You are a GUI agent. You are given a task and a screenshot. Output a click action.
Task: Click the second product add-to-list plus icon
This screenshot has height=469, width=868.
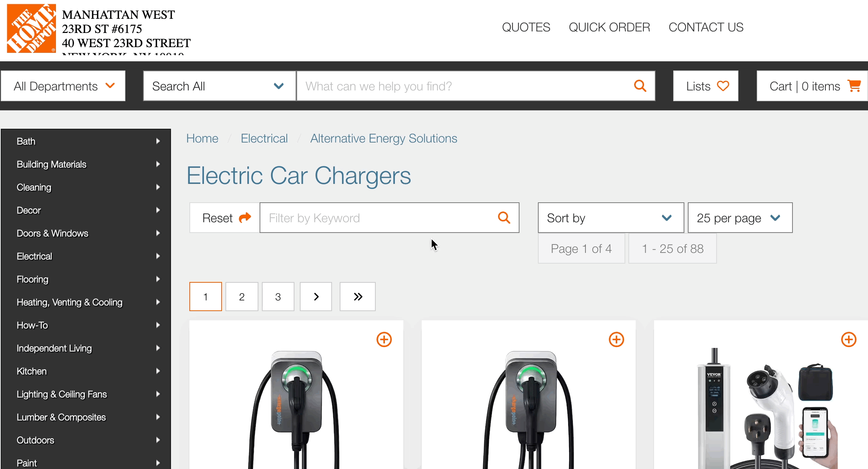click(617, 339)
